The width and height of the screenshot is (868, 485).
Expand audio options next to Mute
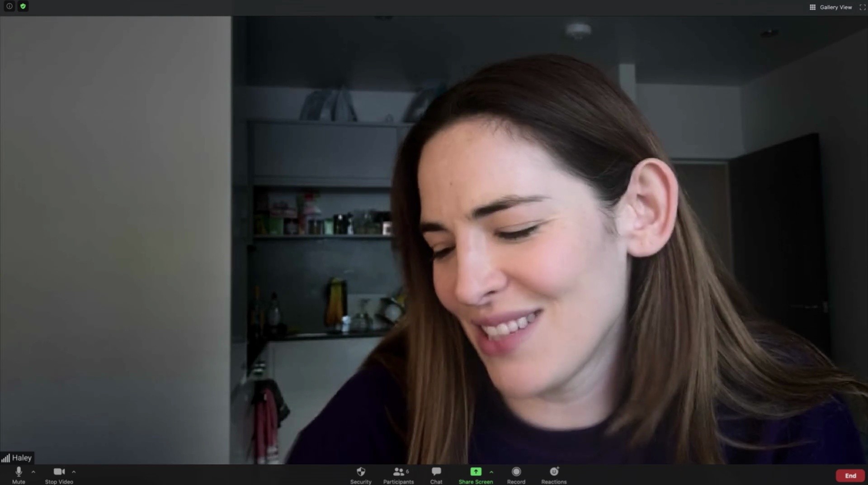click(x=33, y=472)
